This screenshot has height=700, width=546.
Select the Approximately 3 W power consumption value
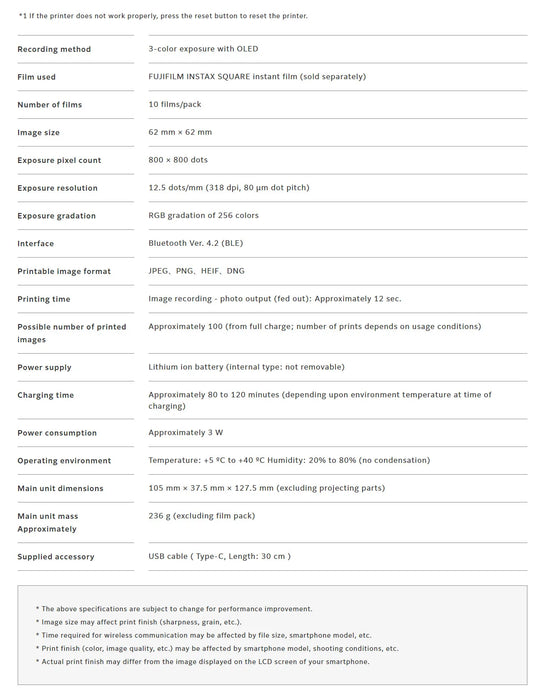tap(185, 433)
